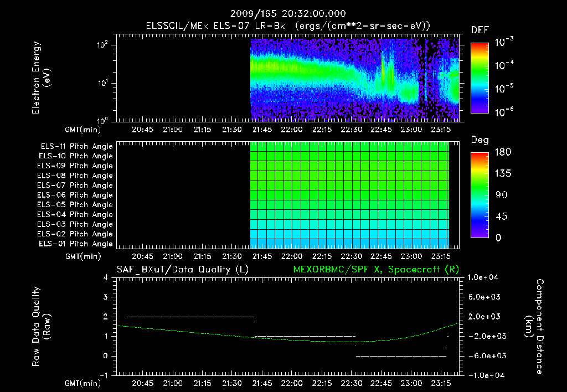Click the Deg pitch angle color bar

[480, 195]
